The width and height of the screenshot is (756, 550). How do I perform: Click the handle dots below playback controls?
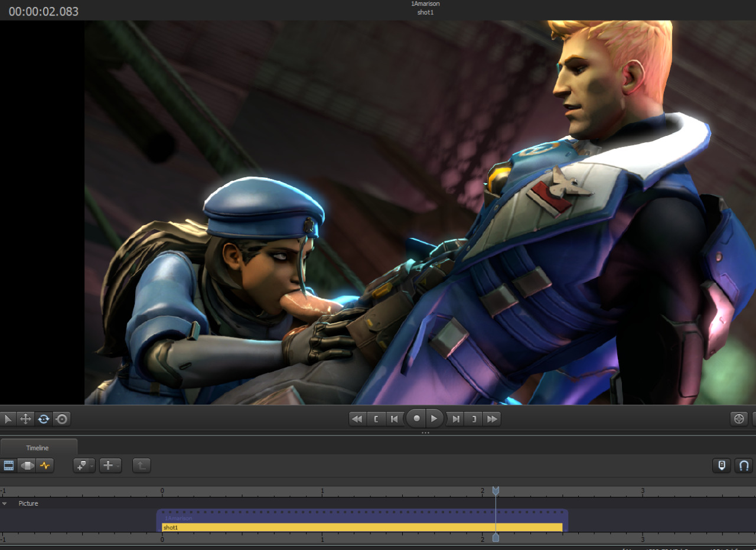[x=425, y=433]
